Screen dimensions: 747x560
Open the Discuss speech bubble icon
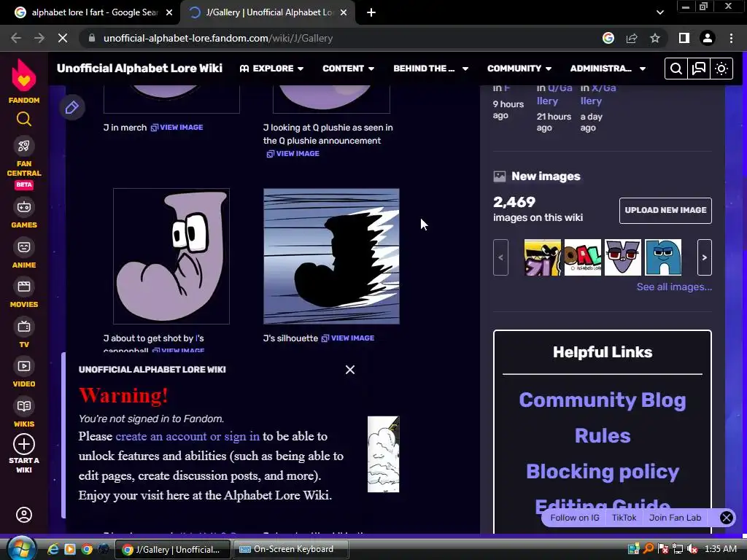(x=698, y=69)
